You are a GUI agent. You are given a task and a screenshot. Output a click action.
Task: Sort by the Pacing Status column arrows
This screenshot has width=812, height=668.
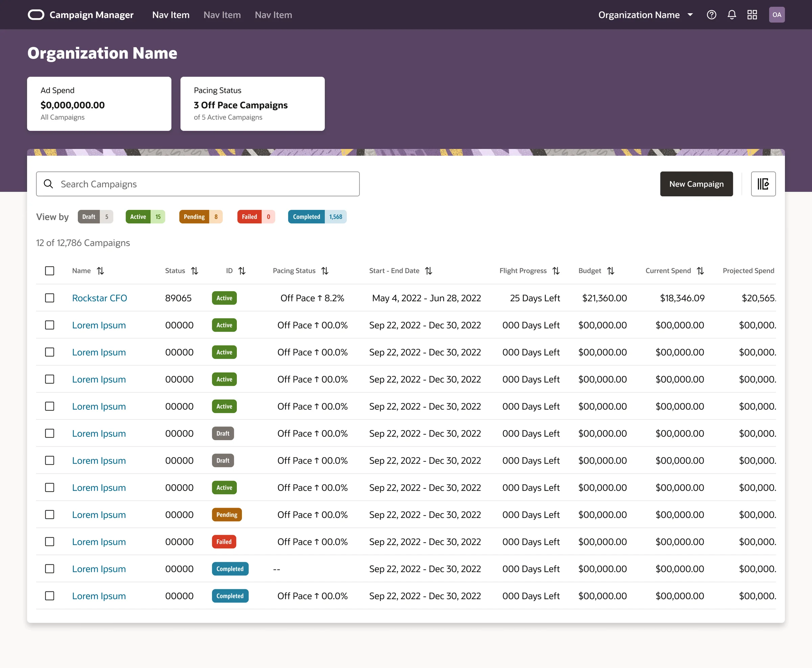click(x=325, y=271)
